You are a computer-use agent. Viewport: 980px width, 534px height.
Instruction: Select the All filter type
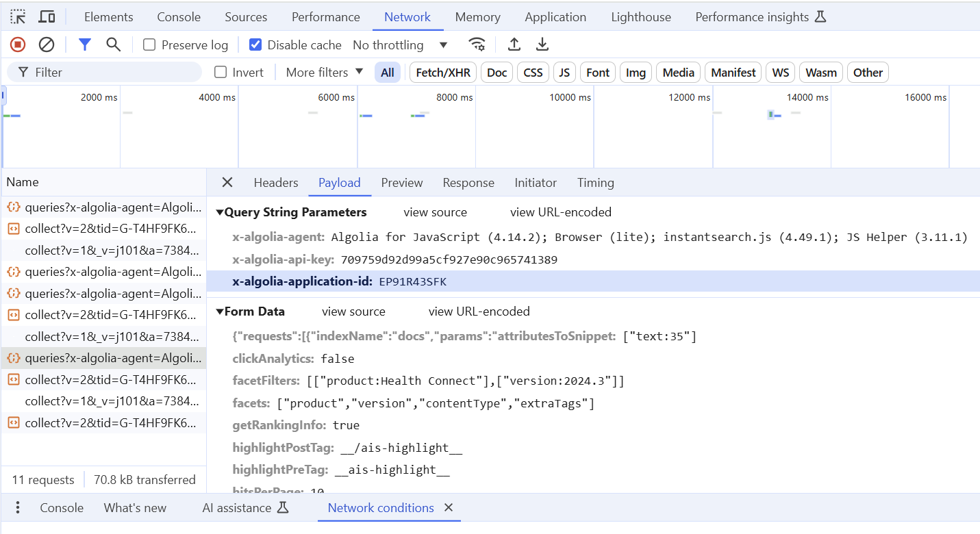(x=388, y=73)
